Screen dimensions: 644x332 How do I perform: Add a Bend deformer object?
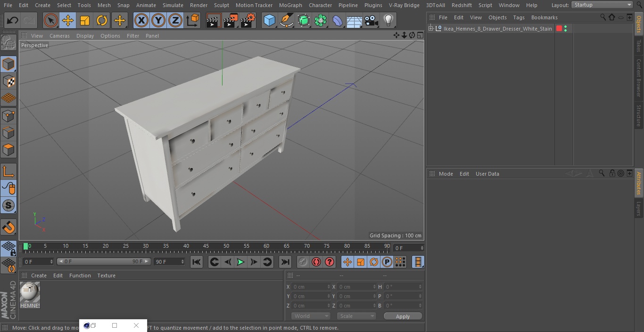(338, 20)
